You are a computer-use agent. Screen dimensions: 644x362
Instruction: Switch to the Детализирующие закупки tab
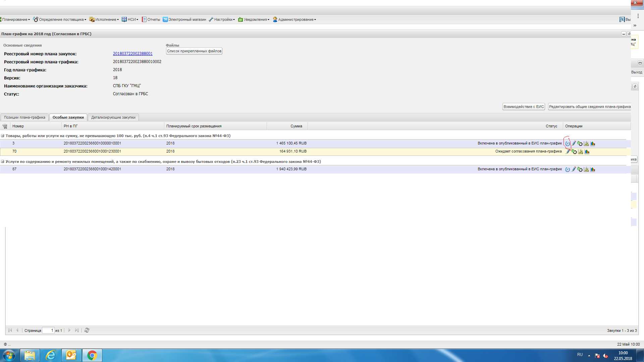113,117
